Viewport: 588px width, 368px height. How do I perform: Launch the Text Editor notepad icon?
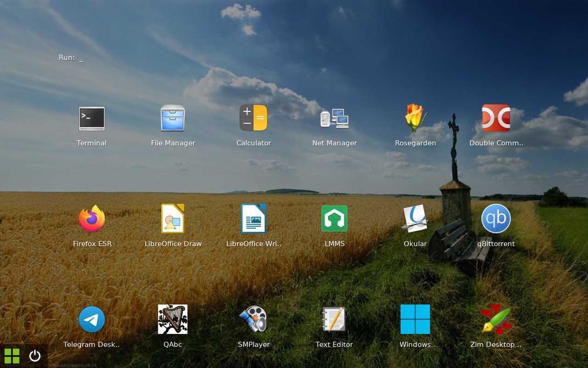pos(335,319)
